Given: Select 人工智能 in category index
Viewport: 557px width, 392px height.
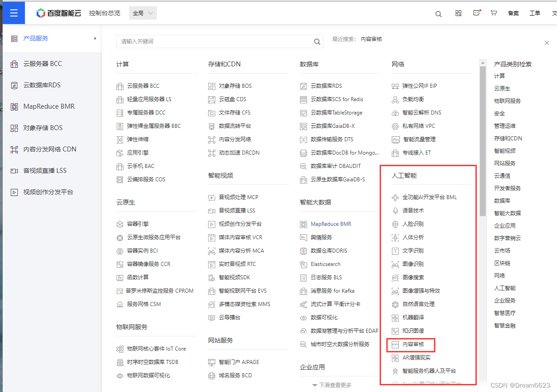Looking at the screenshot, I should click(x=505, y=288).
